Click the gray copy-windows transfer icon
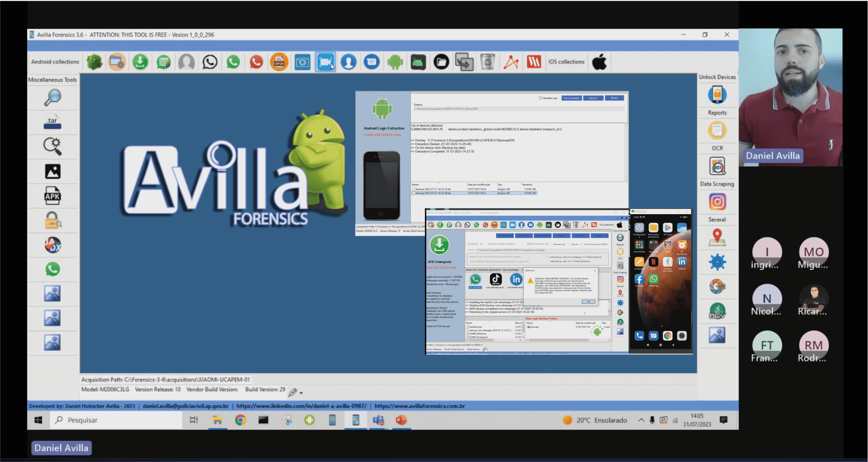The height and width of the screenshot is (462, 868). (x=464, y=62)
